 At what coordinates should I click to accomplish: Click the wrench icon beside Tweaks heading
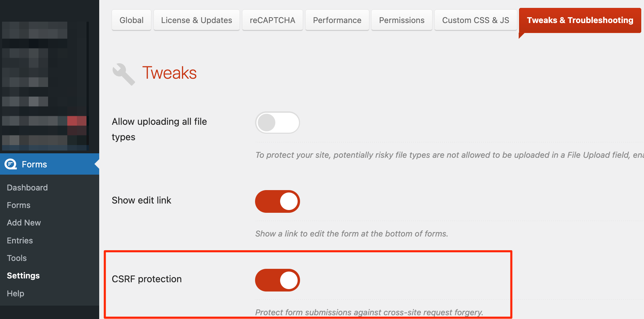tap(124, 74)
